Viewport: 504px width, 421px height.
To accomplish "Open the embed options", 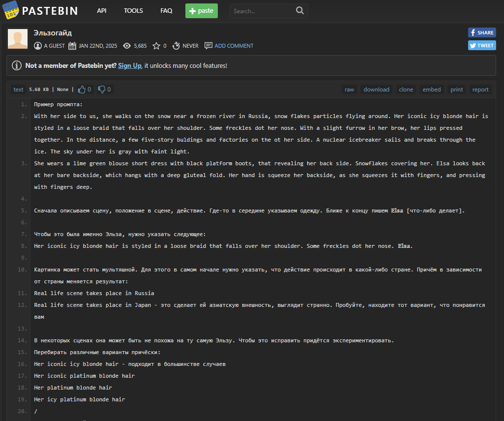I will pyautogui.click(x=431, y=90).
